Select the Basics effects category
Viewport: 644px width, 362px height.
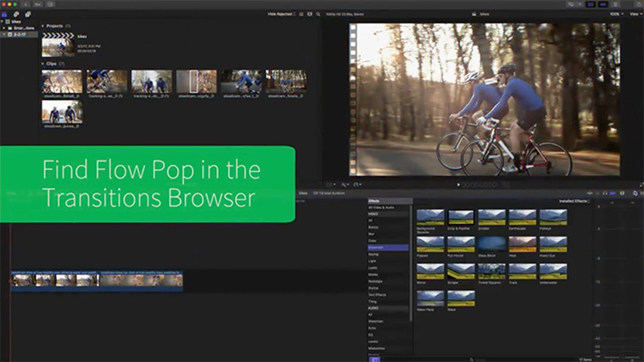pos(389,227)
